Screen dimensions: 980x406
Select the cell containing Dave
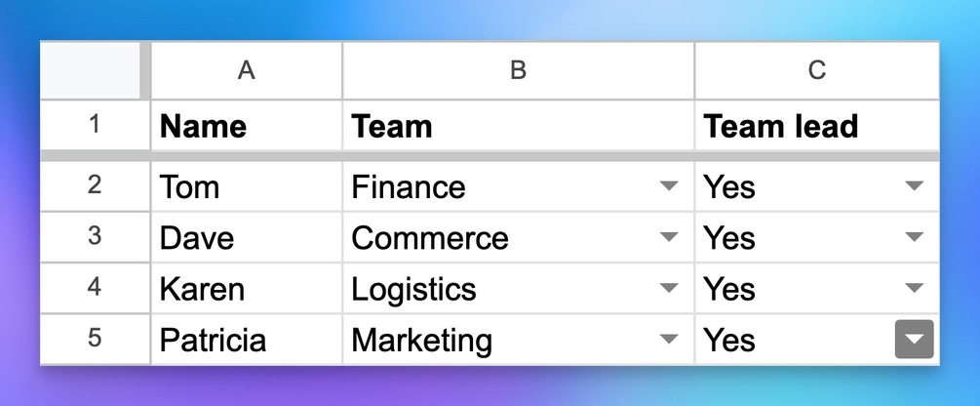247,237
